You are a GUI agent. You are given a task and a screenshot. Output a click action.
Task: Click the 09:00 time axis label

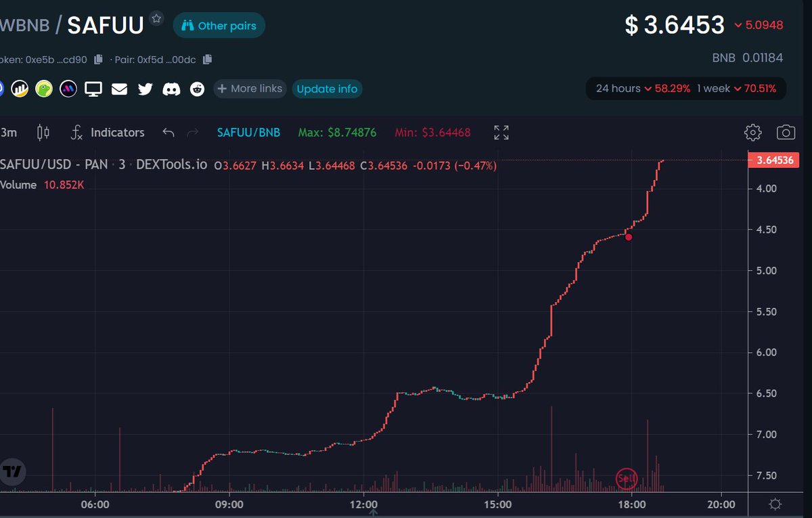pos(229,504)
